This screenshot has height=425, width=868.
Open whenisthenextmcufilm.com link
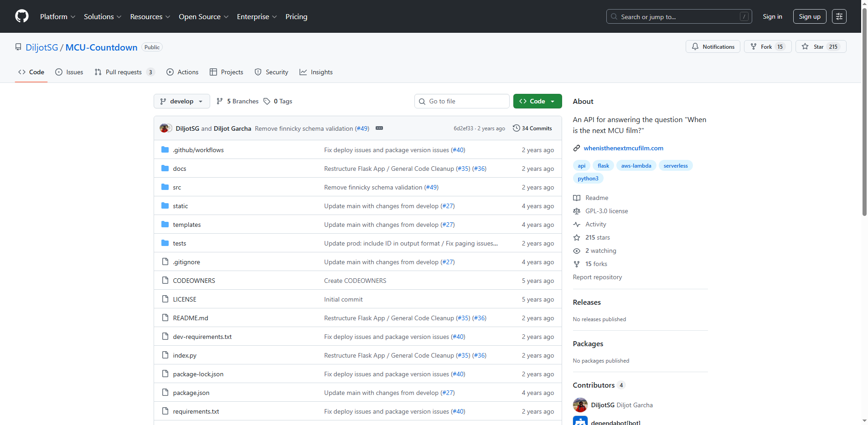point(623,148)
